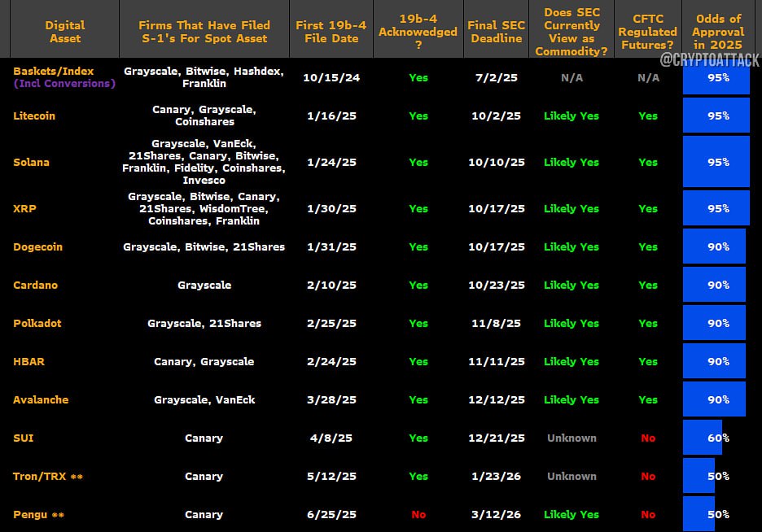The height and width of the screenshot is (532, 762).
Task: Click the deadline "12/21/25"
Action: point(496,438)
